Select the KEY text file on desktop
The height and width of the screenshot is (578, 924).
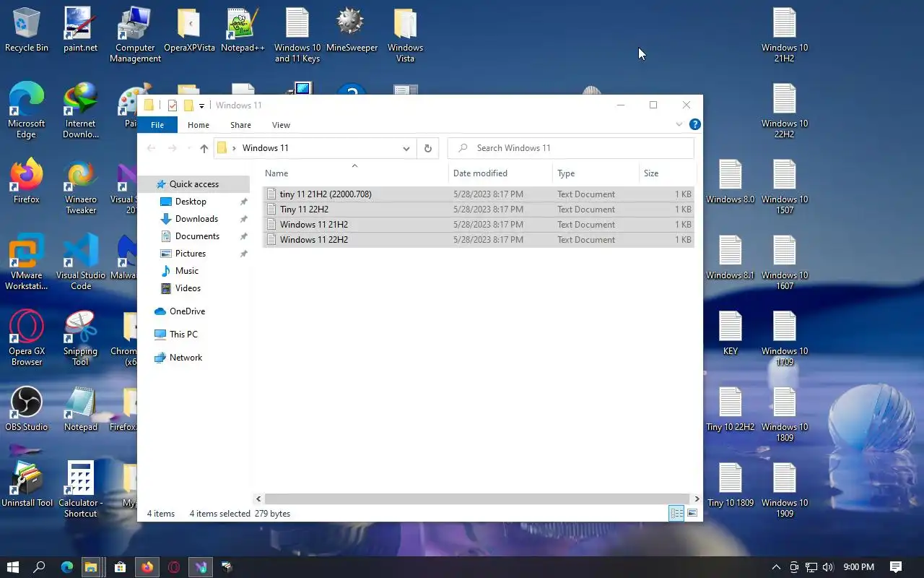731,332
